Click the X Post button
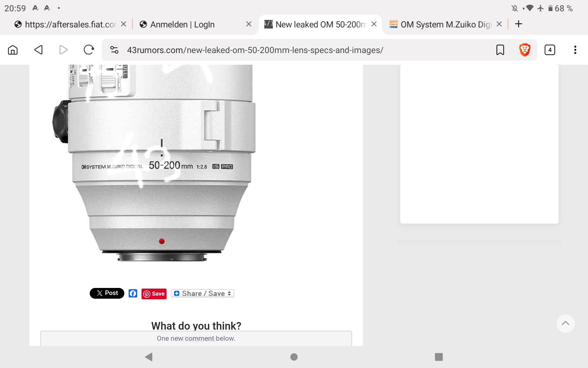 pos(107,293)
